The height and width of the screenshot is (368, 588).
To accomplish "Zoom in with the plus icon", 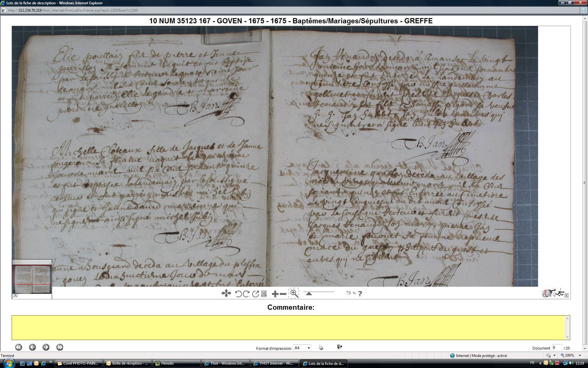I will point(275,294).
